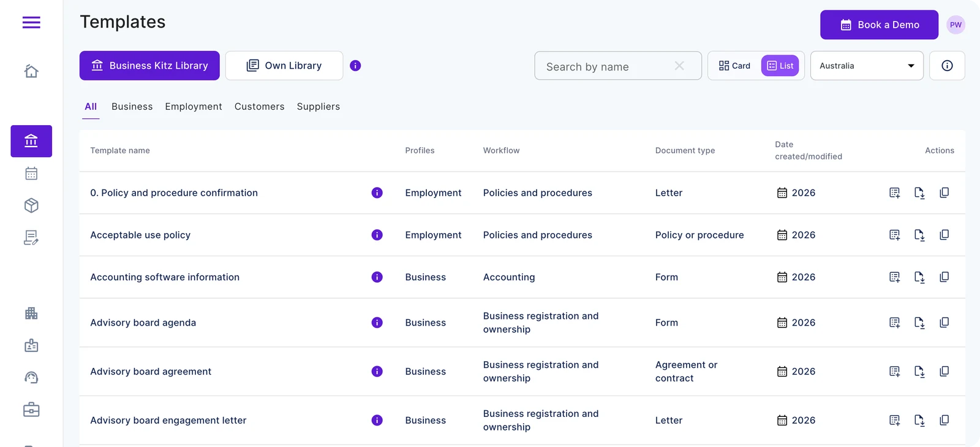Open the support headset icon in sidebar
980x447 pixels.
tap(31, 378)
